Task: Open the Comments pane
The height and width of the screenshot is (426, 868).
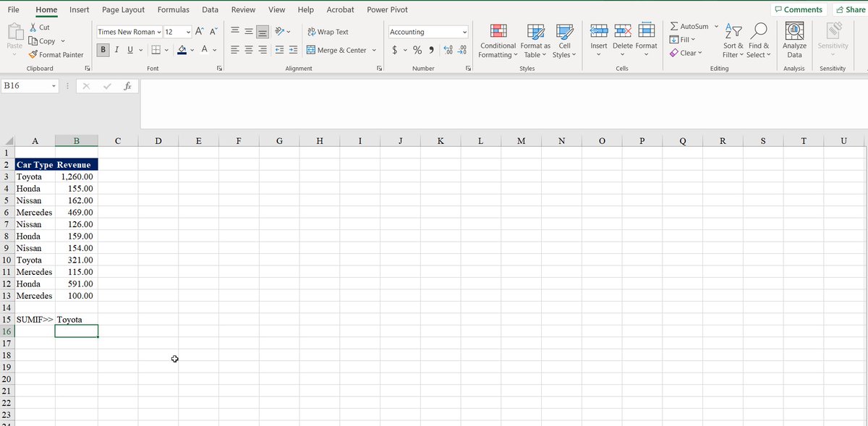Action: 798,9
